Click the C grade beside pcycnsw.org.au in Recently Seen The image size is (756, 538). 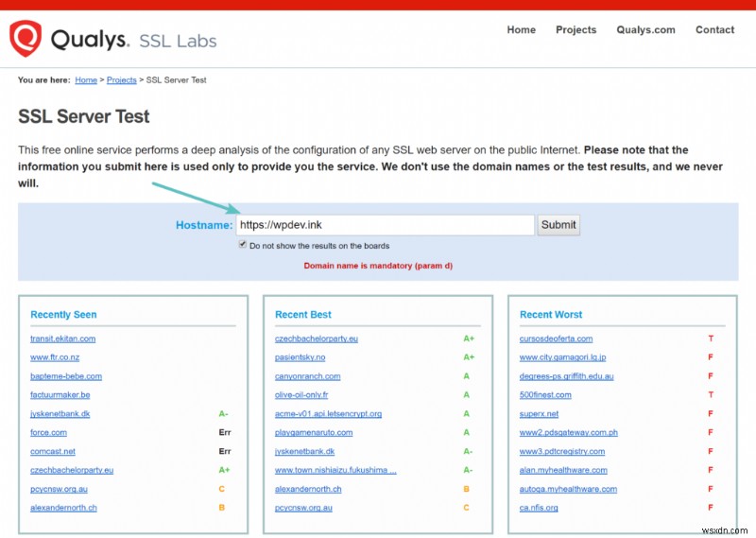click(222, 489)
